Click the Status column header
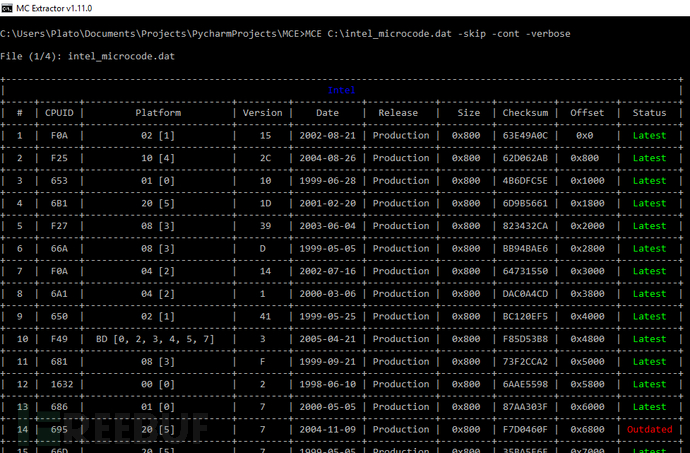690x453 pixels. [649, 113]
